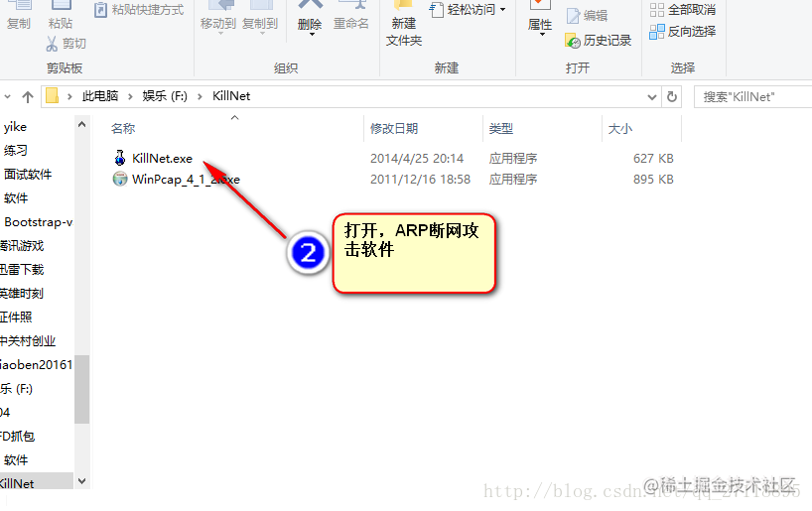Click the navigation pane scroll-down arrow

click(81, 481)
